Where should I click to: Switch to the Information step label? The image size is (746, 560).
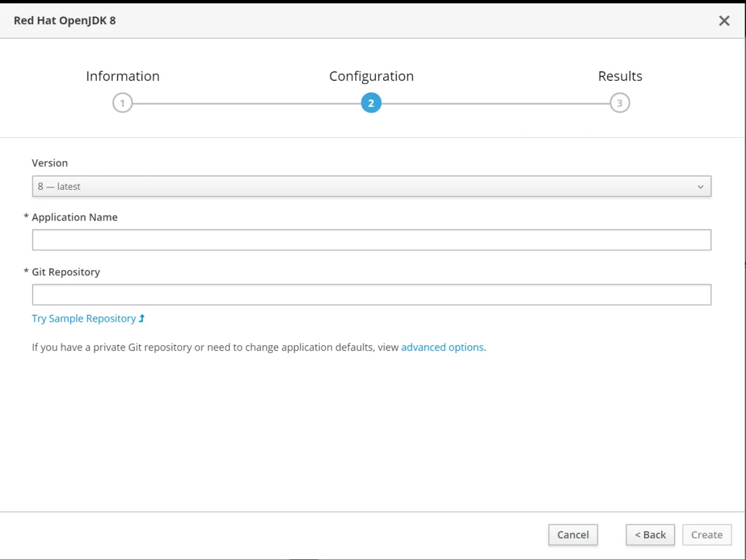122,76
